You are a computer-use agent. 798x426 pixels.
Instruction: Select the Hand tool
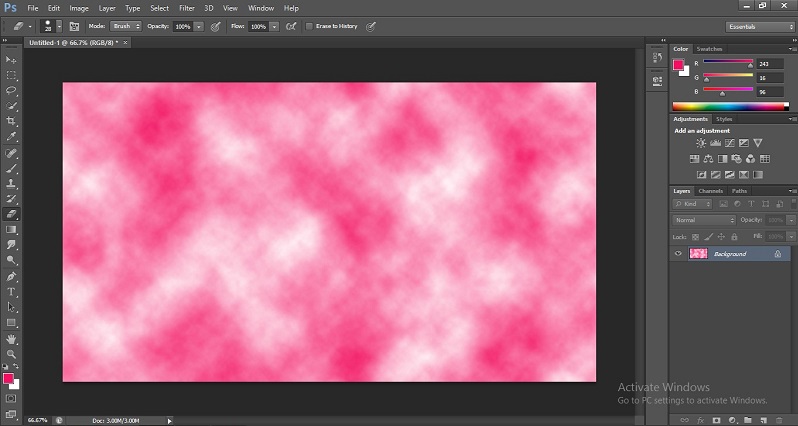point(11,339)
